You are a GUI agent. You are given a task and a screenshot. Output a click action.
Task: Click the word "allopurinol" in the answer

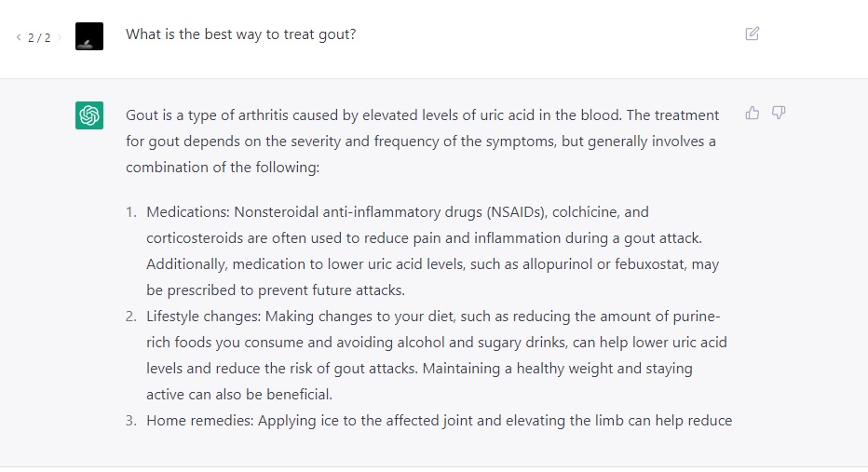click(x=554, y=264)
